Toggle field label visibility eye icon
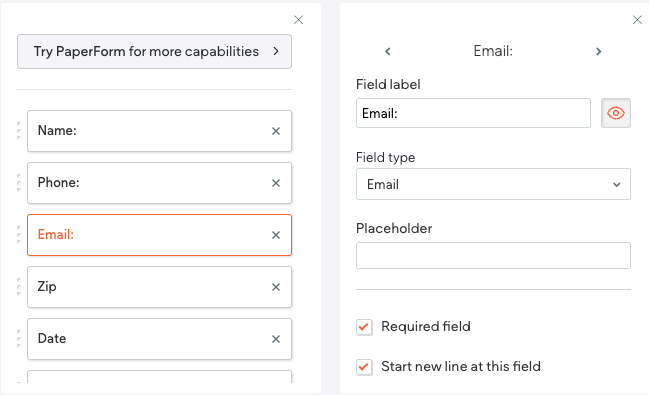 (x=615, y=113)
